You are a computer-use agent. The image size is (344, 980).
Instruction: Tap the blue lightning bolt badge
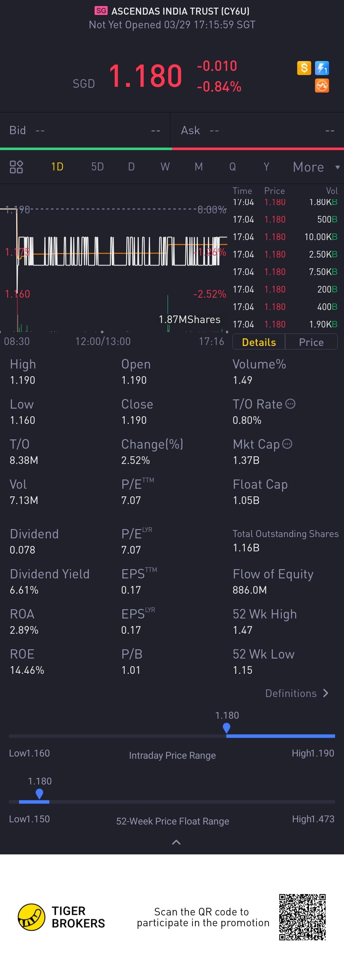click(x=322, y=68)
